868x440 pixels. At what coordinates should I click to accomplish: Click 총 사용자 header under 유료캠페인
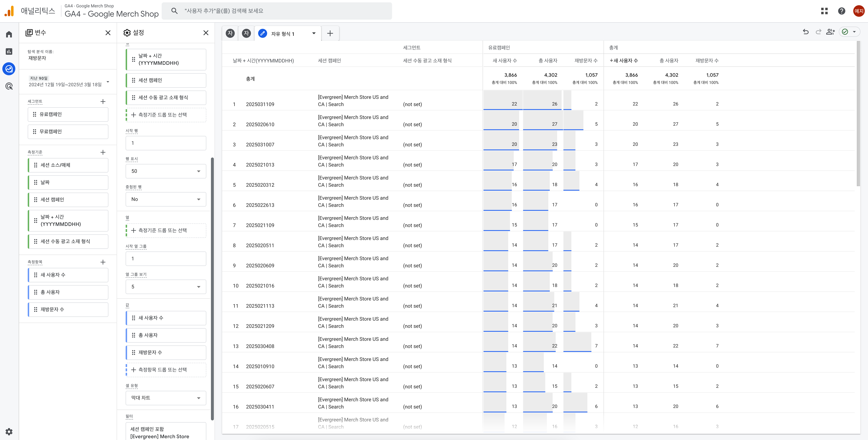548,61
